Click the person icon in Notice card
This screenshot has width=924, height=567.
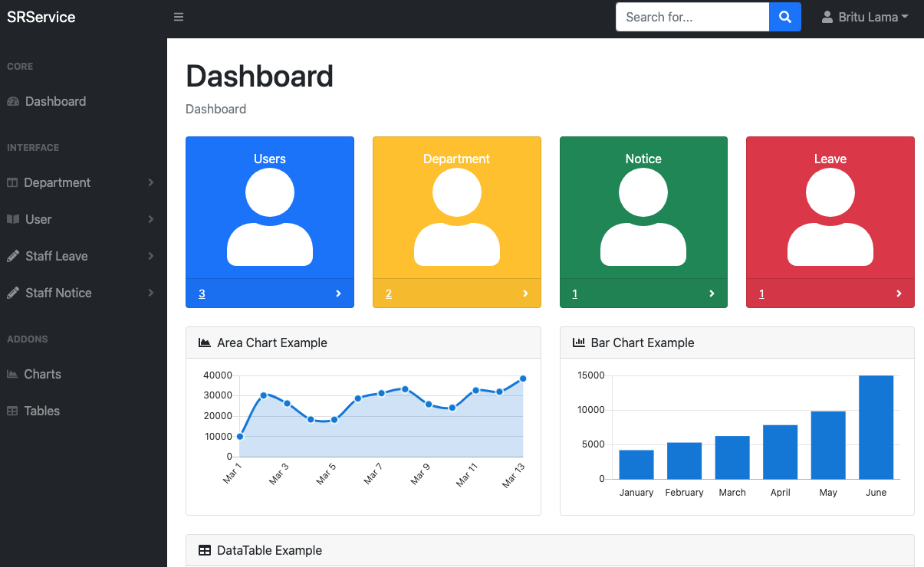tap(643, 217)
